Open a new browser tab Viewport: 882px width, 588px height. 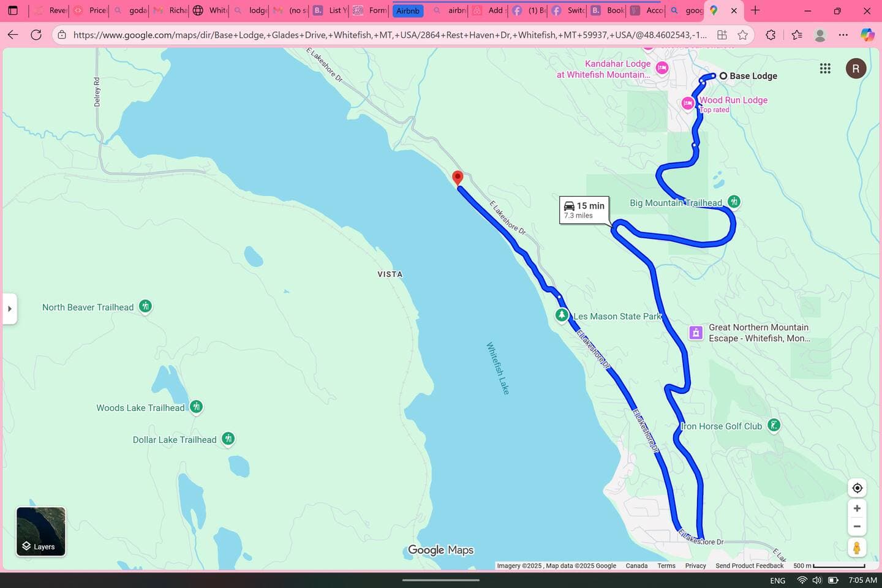pyautogui.click(x=755, y=10)
